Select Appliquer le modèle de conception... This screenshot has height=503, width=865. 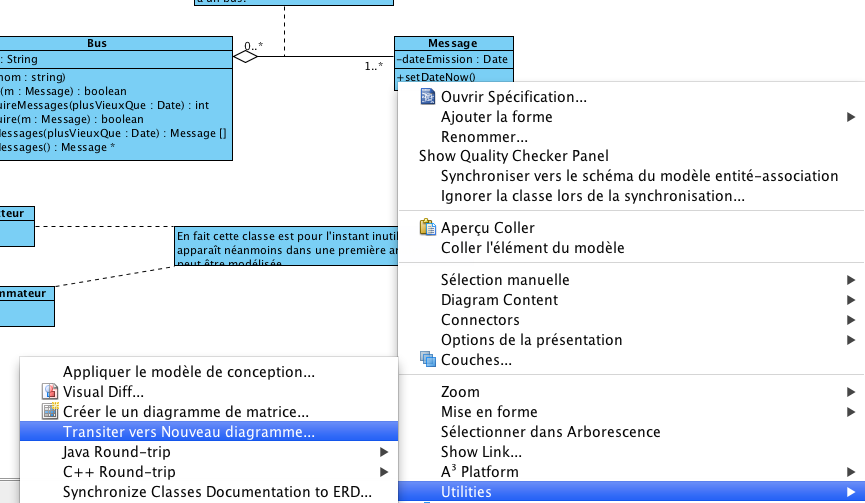[x=188, y=372]
